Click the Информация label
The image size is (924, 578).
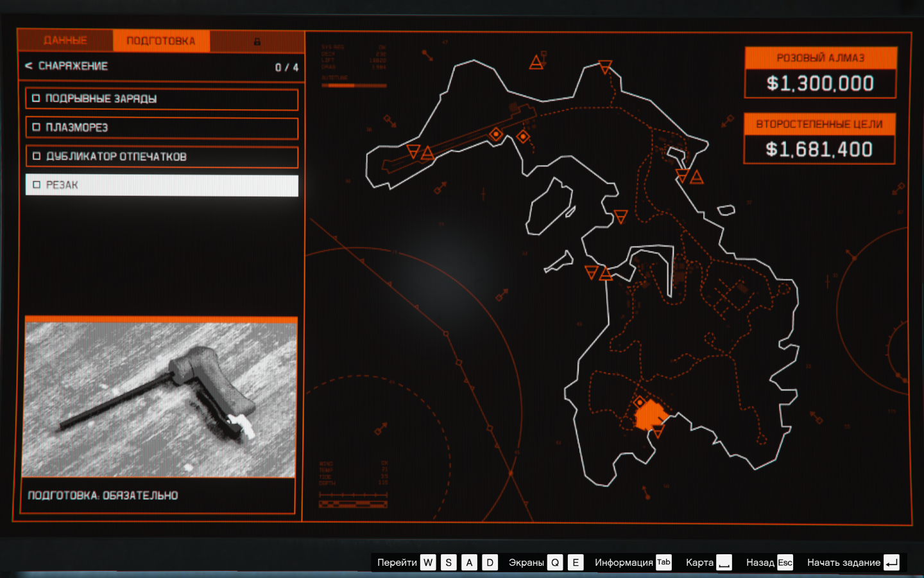(623, 563)
